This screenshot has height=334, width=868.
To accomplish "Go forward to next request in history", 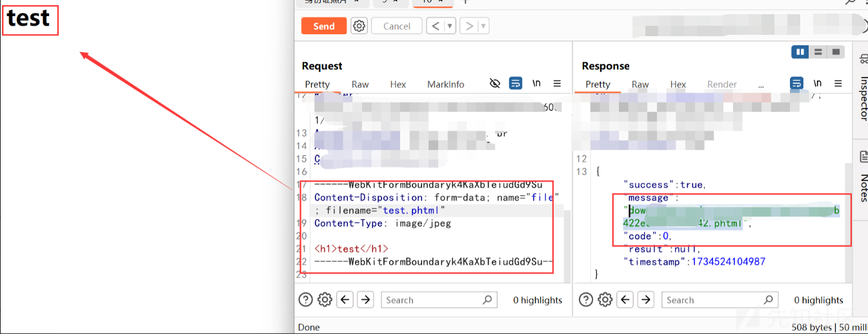I will tap(469, 26).
